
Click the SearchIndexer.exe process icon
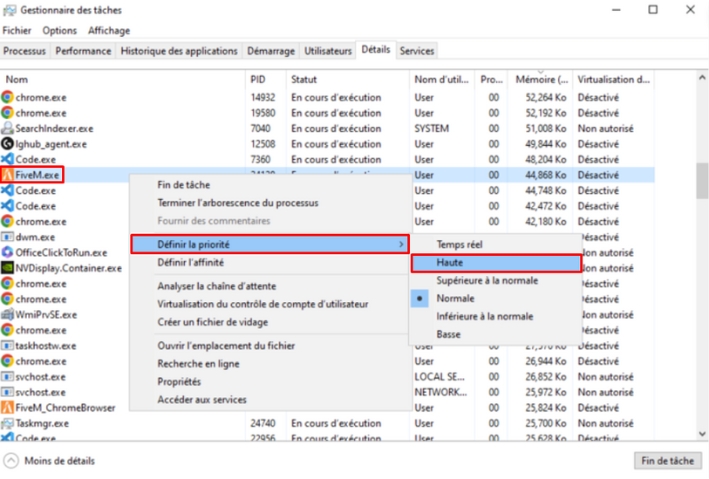point(8,128)
